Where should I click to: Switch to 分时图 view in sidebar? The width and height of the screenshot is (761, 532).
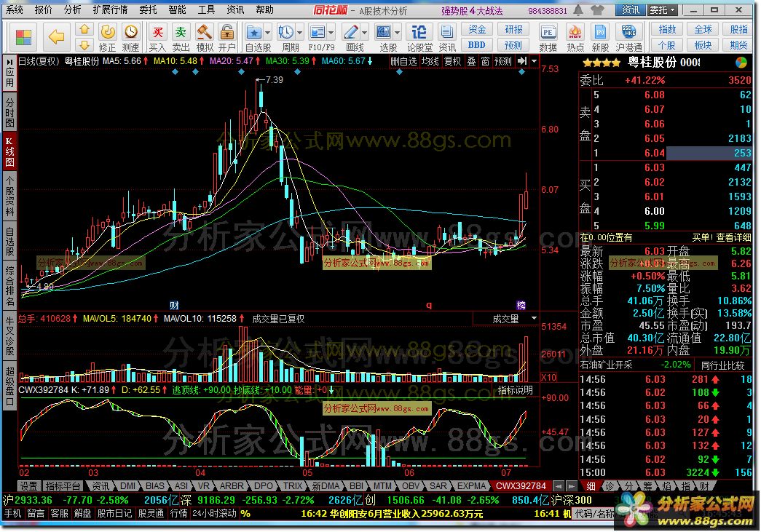pos(9,111)
